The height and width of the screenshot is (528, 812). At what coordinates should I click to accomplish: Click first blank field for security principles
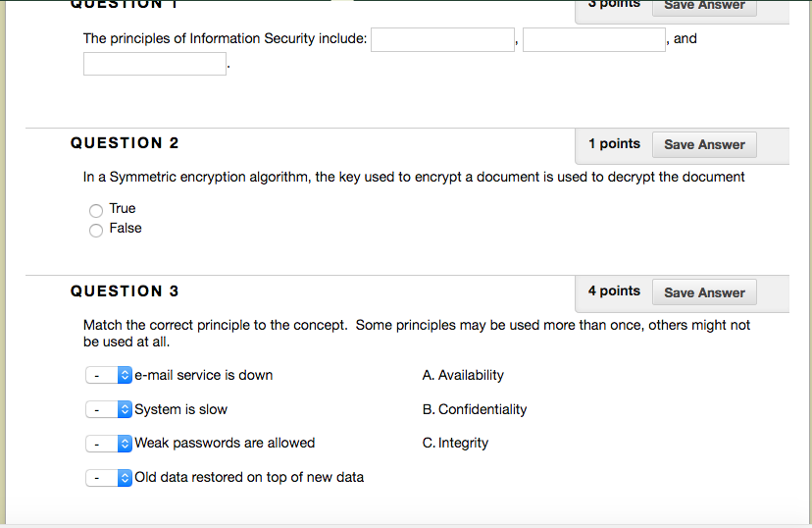click(x=443, y=40)
